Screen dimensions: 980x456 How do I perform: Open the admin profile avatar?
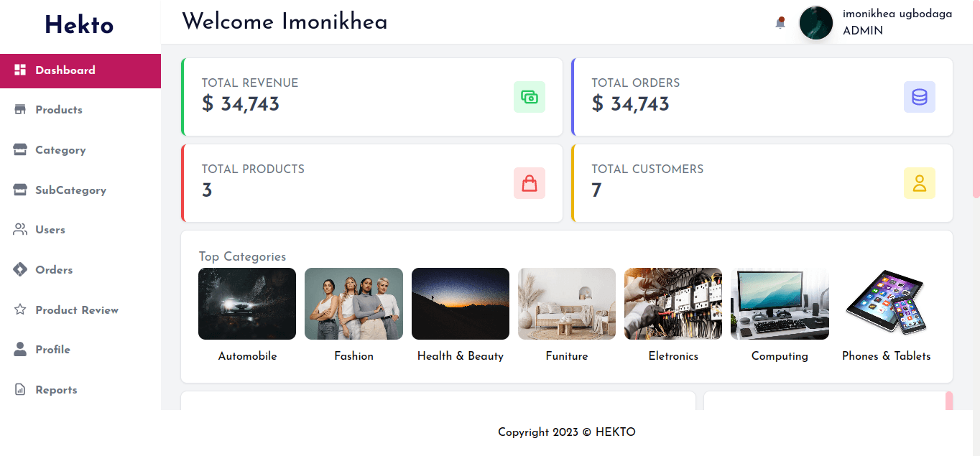pyautogui.click(x=815, y=23)
